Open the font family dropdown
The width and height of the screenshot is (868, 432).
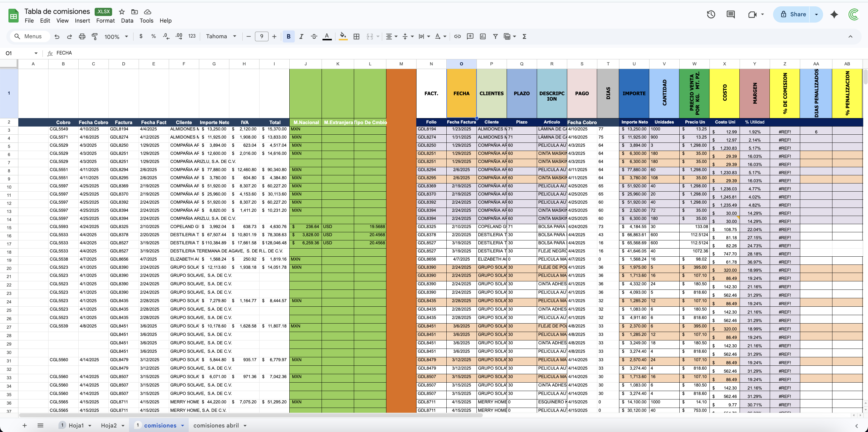tap(221, 36)
